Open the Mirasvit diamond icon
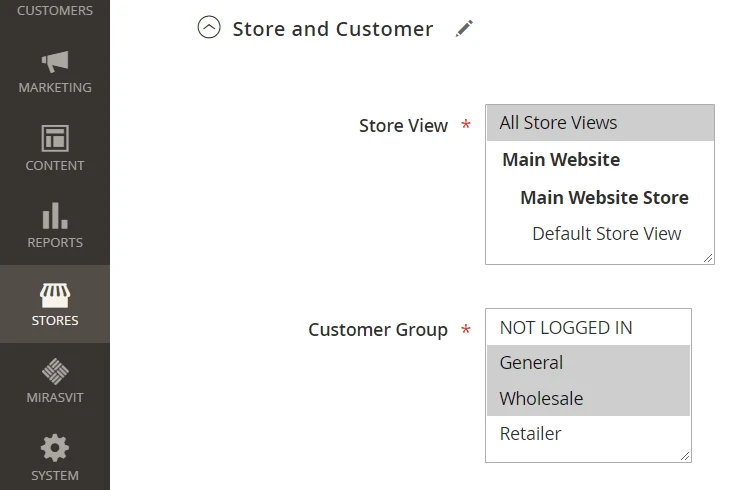 [55, 371]
